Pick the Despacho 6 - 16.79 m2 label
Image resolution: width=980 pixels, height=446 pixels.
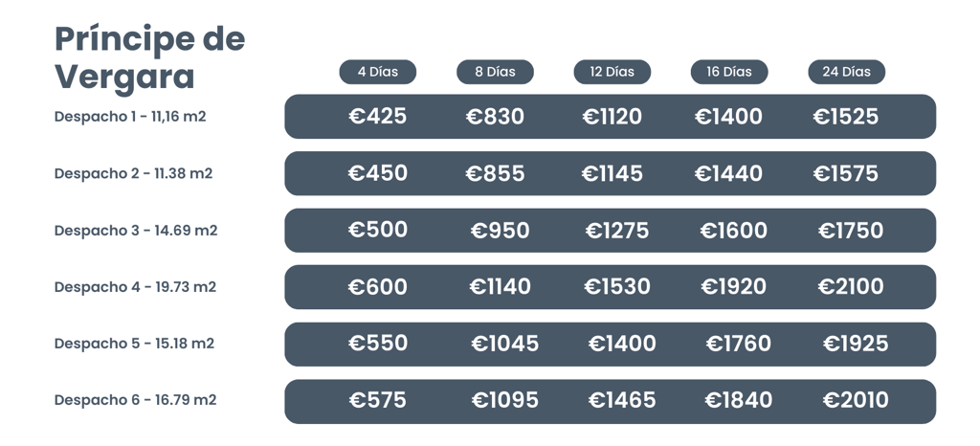pyautogui.click(x=135, y=400)
